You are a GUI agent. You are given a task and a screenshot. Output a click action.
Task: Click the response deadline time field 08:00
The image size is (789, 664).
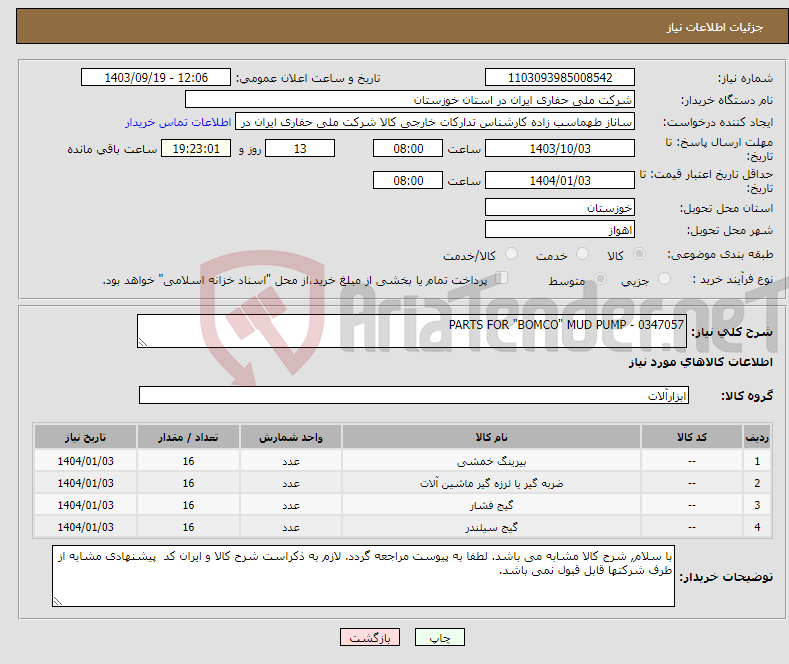[x=408, y=148]
